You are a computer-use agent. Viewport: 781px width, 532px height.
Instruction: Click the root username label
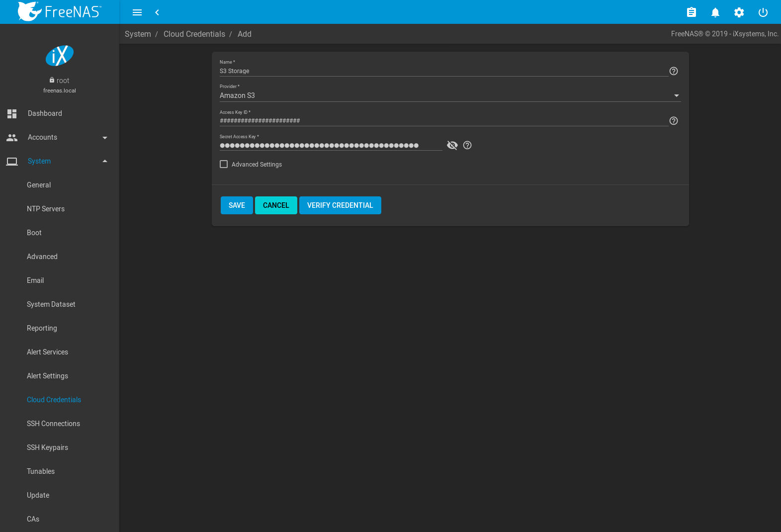click(63, 81)
